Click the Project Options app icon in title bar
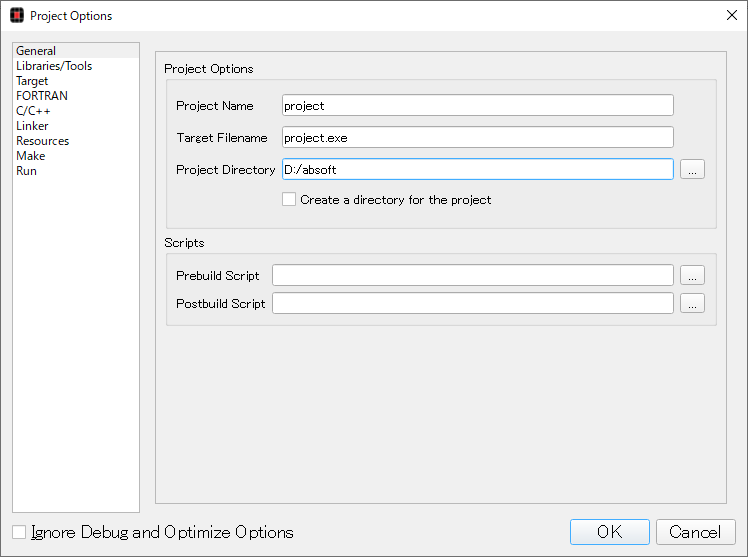 (17, 16)
